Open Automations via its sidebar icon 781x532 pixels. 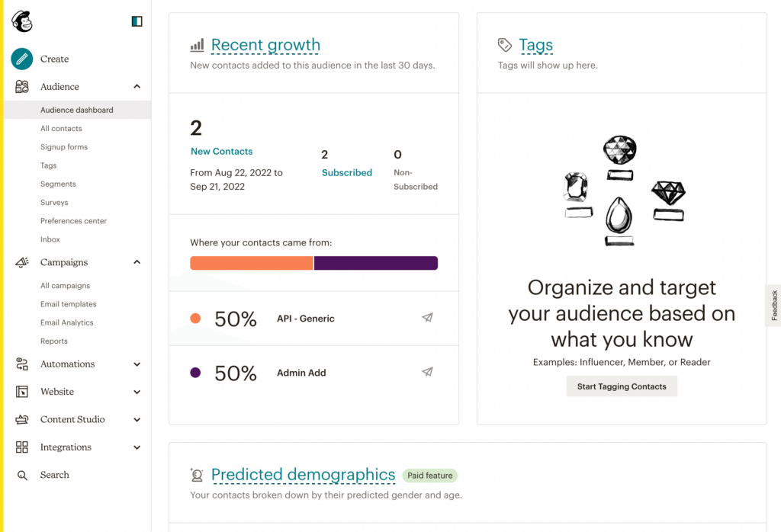pos(21,364)
